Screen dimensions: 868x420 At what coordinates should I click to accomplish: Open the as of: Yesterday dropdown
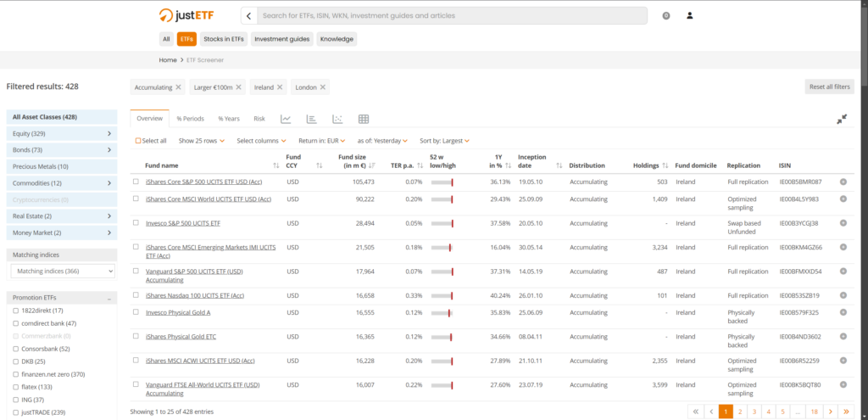click(x=382, y=141)
